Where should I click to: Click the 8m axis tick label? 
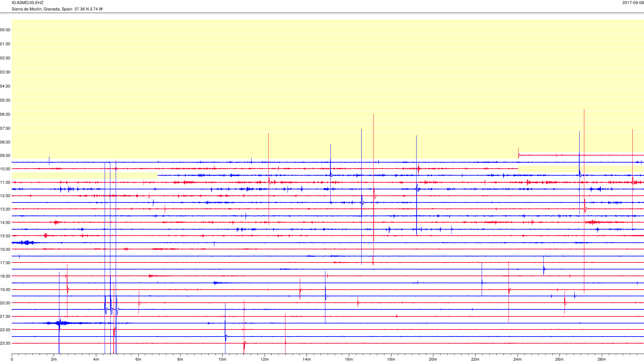(x=180, y=359)
